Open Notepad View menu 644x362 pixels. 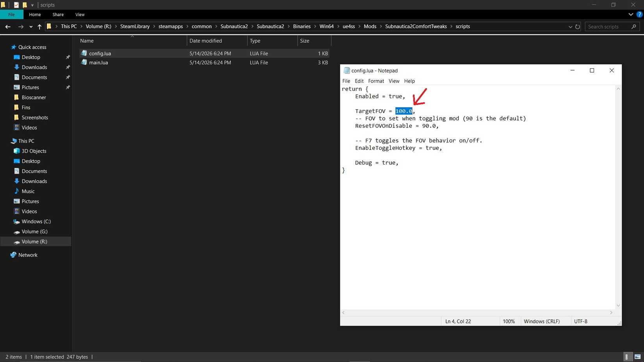click(394, 81)
